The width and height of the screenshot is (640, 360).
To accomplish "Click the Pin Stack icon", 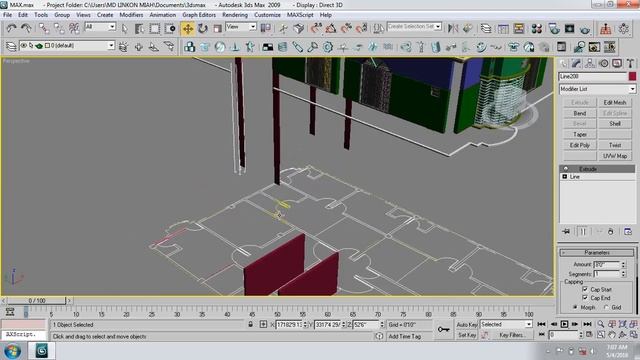I will [x=566, y=231].
